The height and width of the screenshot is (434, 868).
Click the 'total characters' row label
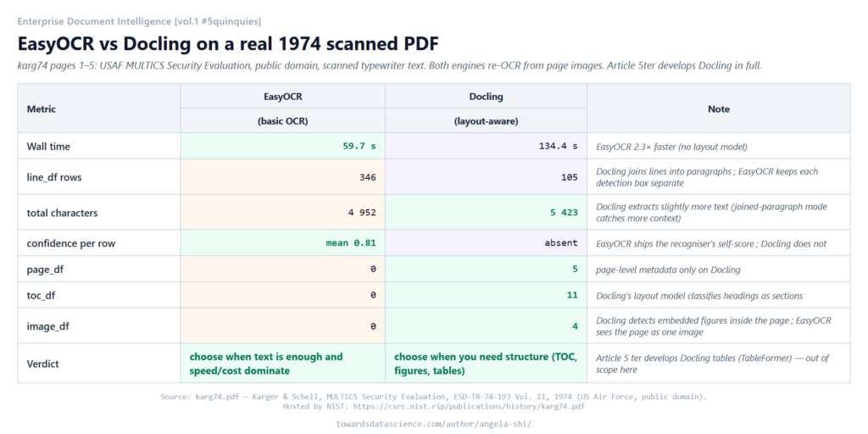pos(62,213)
